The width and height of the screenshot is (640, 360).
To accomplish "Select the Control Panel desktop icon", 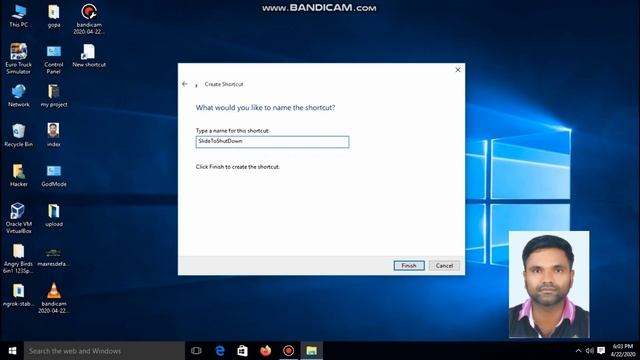I will point(54,59).
